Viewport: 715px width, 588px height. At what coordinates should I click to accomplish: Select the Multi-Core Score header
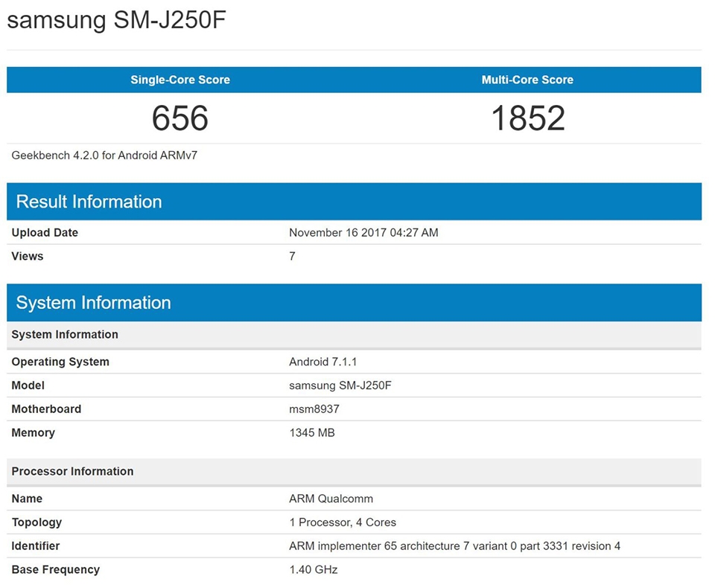tap(527, 80)
